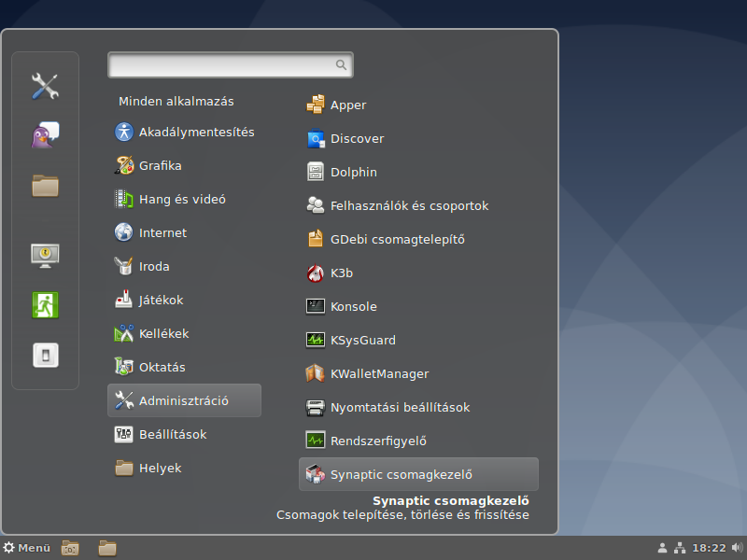Open the plain folder launcher on panel
The height and width of the screenshot is (560, 747).
pyautogui.click(x=107, y=549)
